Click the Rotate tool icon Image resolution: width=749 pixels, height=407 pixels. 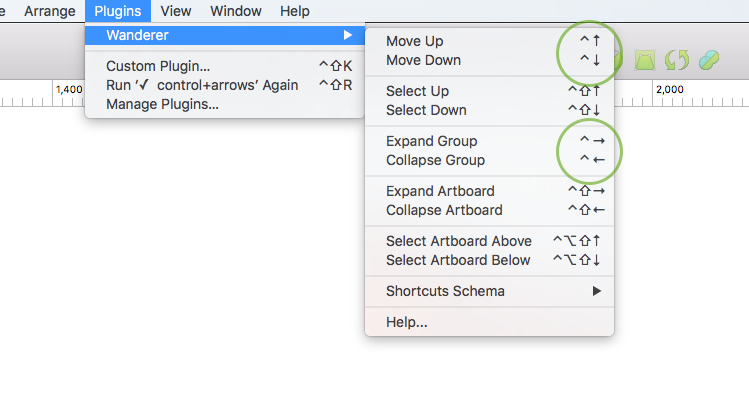(x=677, y=60)
